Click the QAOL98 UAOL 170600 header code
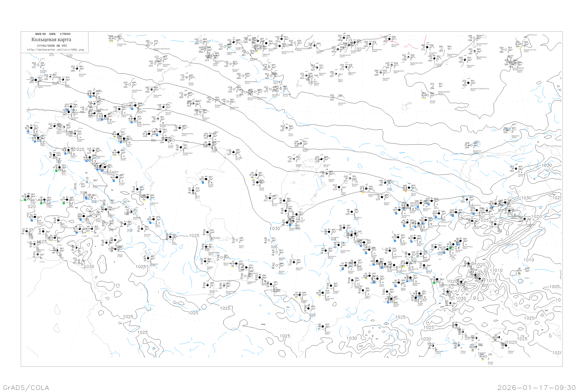 tap(53, 34)
